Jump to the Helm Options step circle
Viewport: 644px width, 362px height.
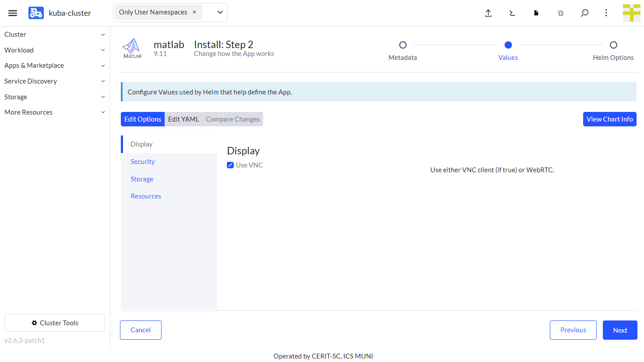613,45
